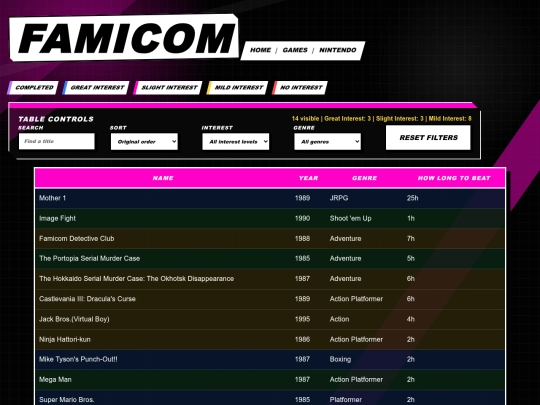Select Mike Tyson's Punch-Out!! title
The image size is (540, 405).
point(78,359)
